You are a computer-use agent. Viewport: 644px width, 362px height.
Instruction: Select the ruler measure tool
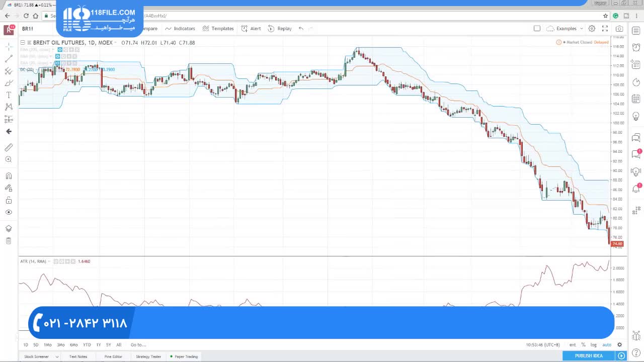(x=9, y=147)
